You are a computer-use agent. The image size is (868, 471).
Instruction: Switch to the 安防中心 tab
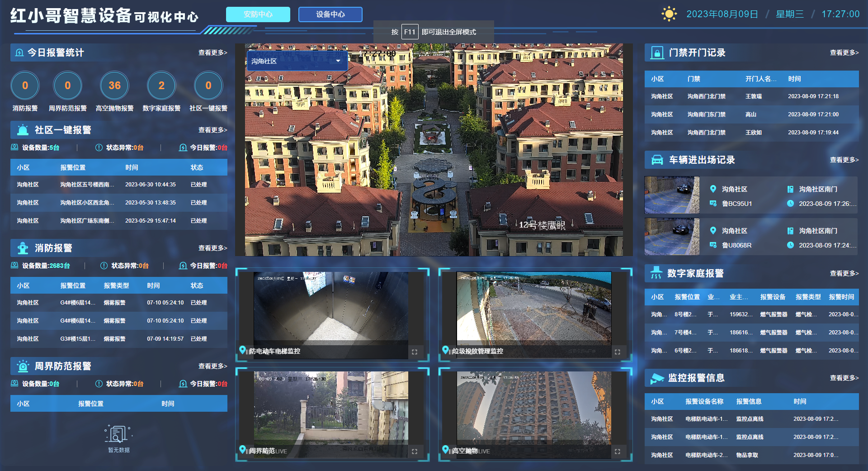(x=258, y=14)
